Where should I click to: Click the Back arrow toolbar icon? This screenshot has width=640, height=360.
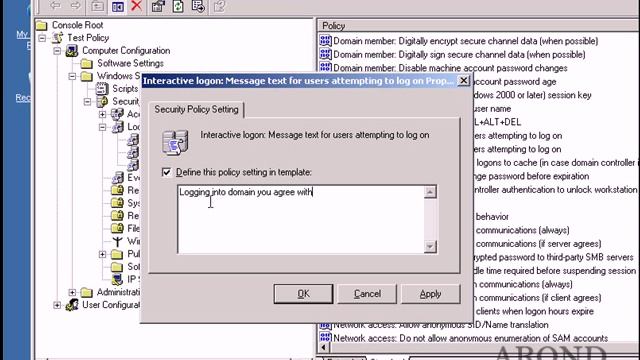(55, 6)
